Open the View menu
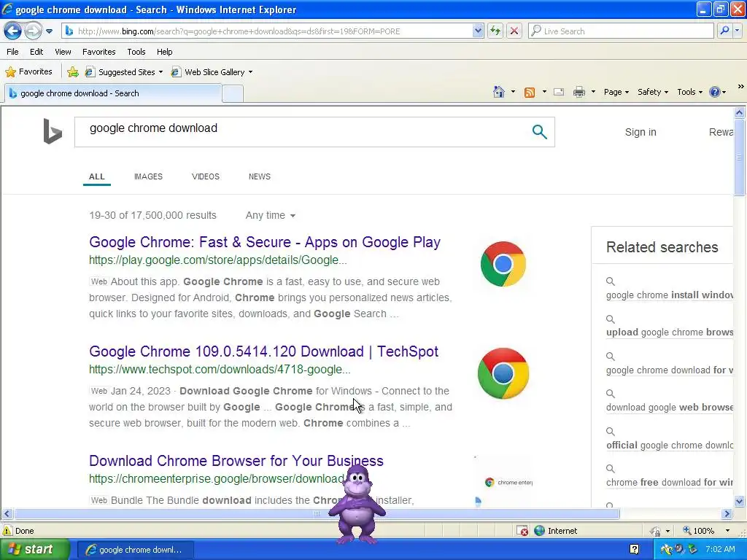 click(x=63, y=52)
